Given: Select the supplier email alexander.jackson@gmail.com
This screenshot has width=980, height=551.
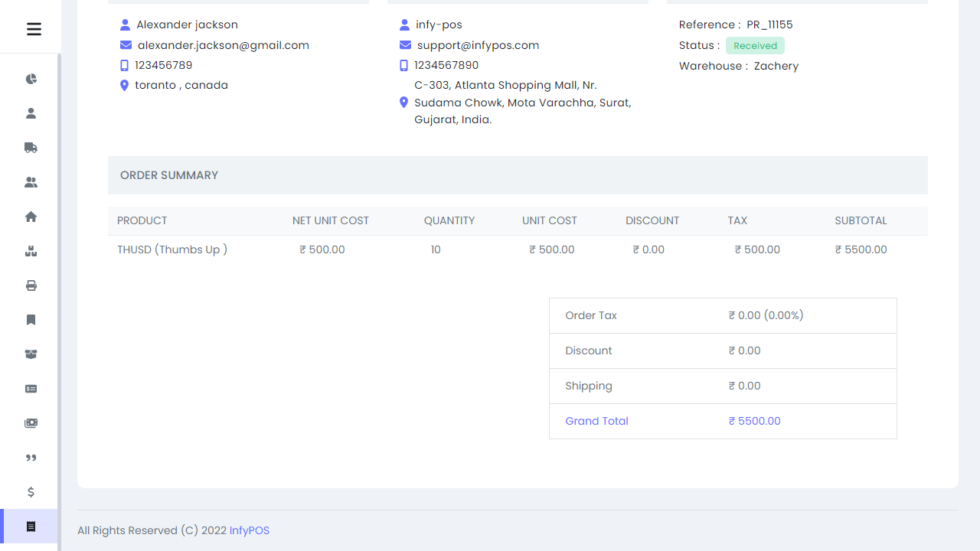Looking at the screenshot, I should (x=223, y=45).
